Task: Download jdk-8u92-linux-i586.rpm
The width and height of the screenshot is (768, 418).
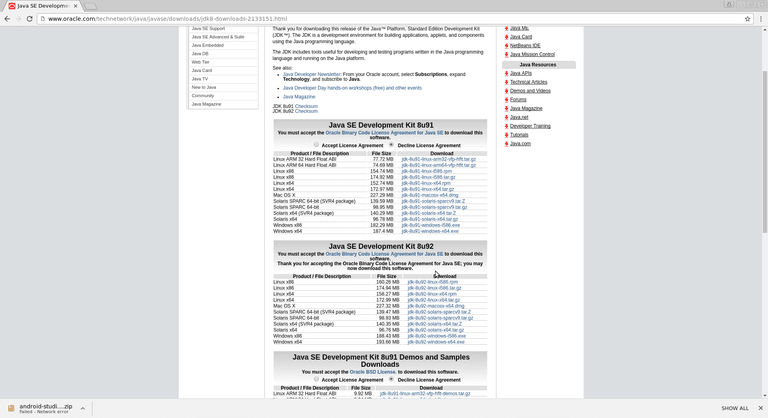Action: point(432,282)
